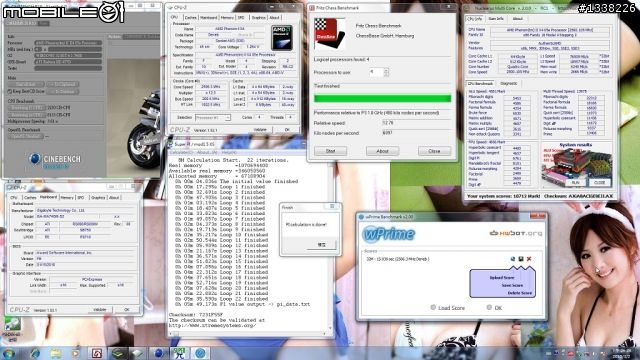Click the wPrime upload score globe icon

[513, 259]
